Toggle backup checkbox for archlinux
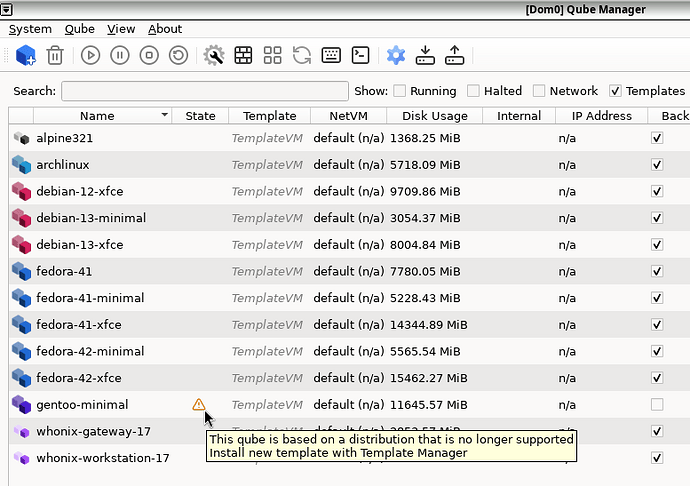This screenshot has width=690, height=486. (657, 165)
